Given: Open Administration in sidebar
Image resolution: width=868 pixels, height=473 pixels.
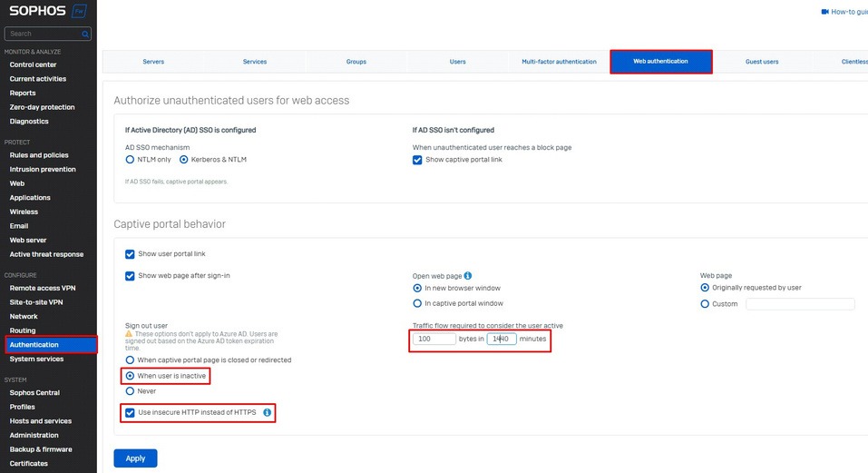Looking at the screenshot, I should tap(34, 436).
